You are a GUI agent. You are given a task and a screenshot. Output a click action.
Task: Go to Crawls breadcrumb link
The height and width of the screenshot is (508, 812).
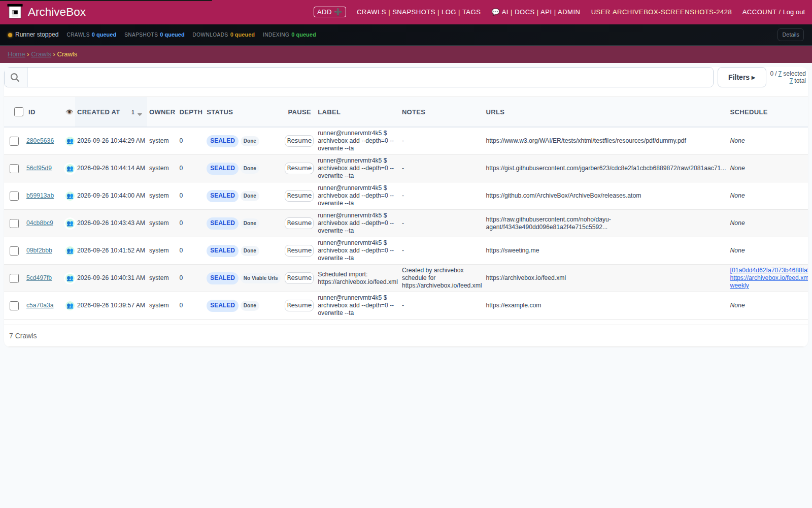[x=41, y=54]
